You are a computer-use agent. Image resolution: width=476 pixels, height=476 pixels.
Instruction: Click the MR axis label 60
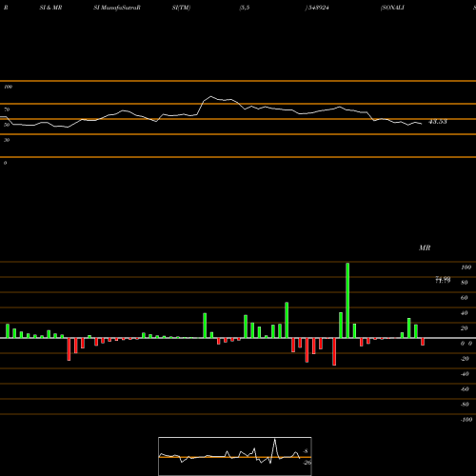(x=465, y=298)
